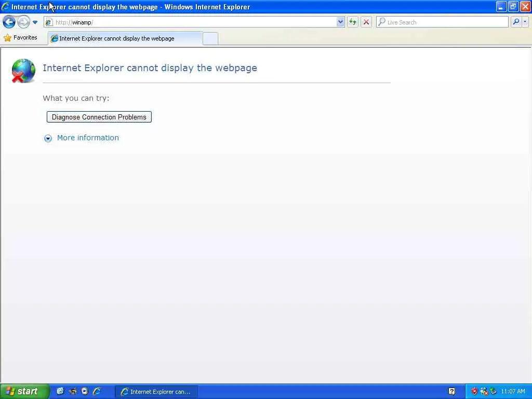This screenshot has height=399, width=532.
Task: Open the recent pages dropdown arrow
Action: coord(35,22)
